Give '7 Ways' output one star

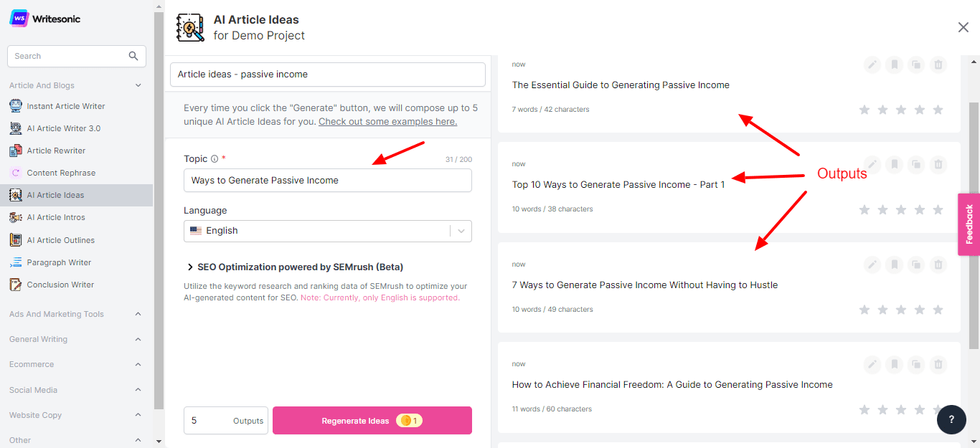(x=864, y=310)
